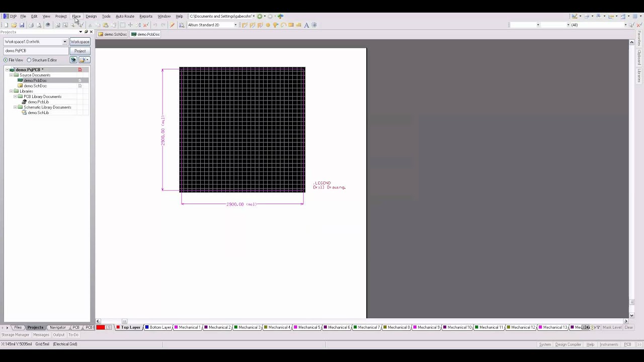Collapse the Source Documents folder
This screenshot has width=644, height=362.
11,75
